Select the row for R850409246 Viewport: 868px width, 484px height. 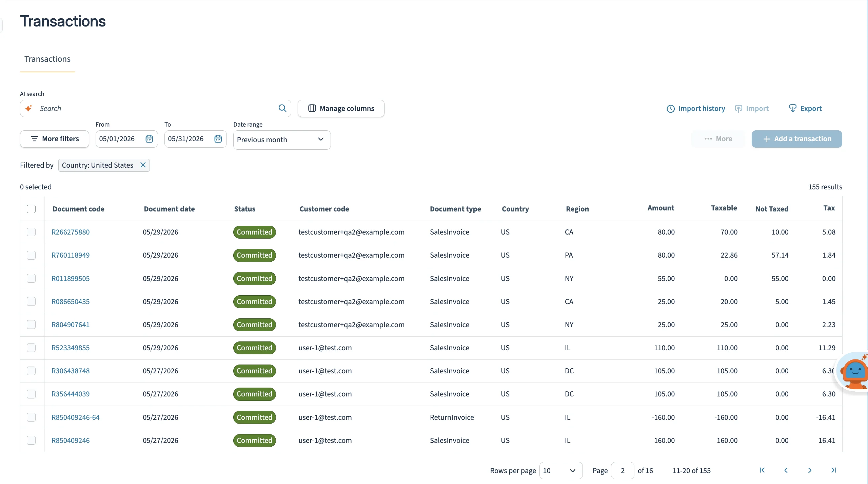click(31, 440)
